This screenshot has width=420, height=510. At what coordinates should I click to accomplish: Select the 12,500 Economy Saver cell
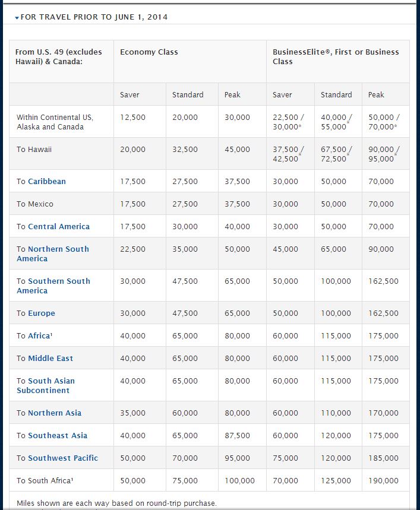(132, 118)
